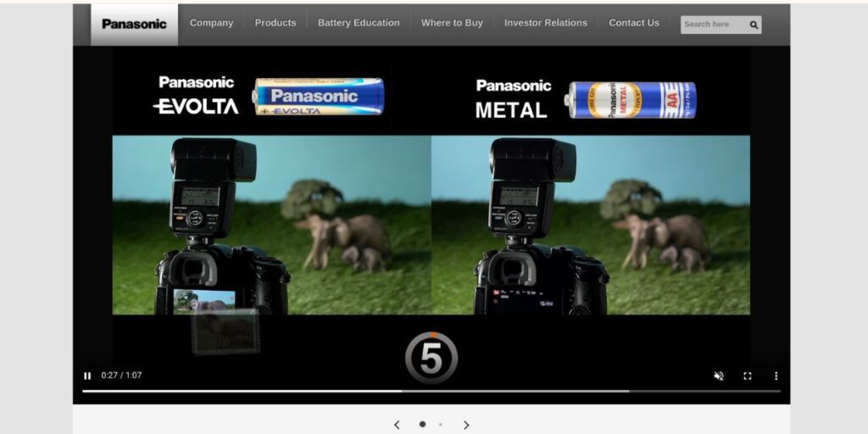This screenshot has width=868, height=434.
Task: Click the Evolta battery video area
Action: 271,225
